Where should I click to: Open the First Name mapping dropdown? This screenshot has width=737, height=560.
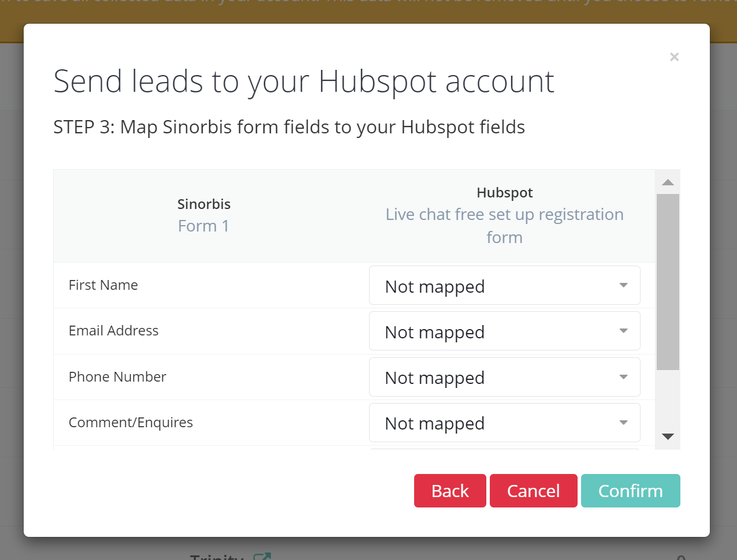click(x=504, y=286)
